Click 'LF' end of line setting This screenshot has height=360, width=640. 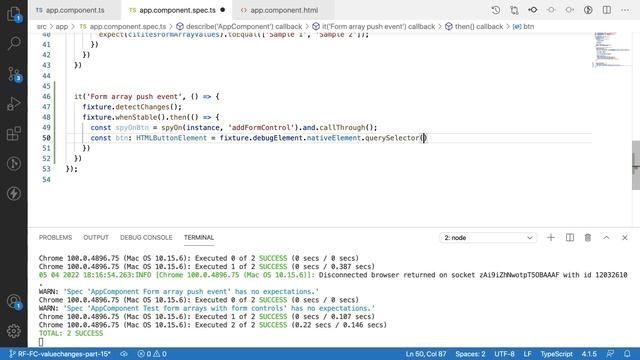[527, 354]
